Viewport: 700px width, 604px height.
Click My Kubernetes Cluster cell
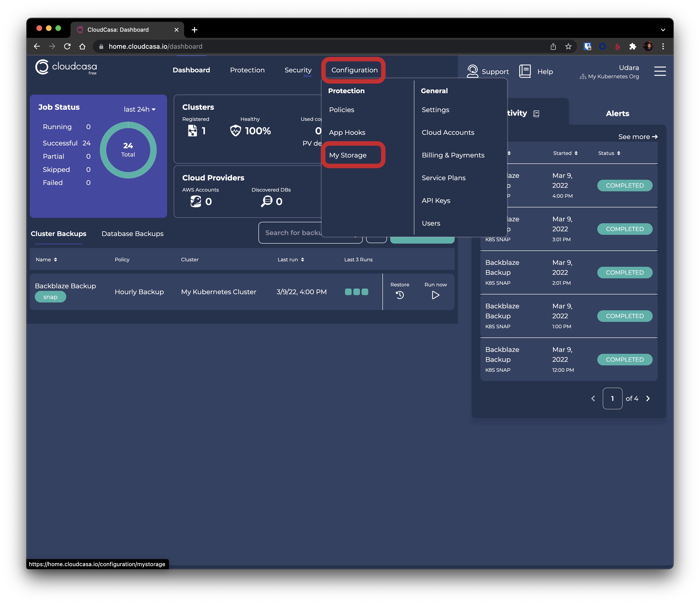click(x=218, y=292)
